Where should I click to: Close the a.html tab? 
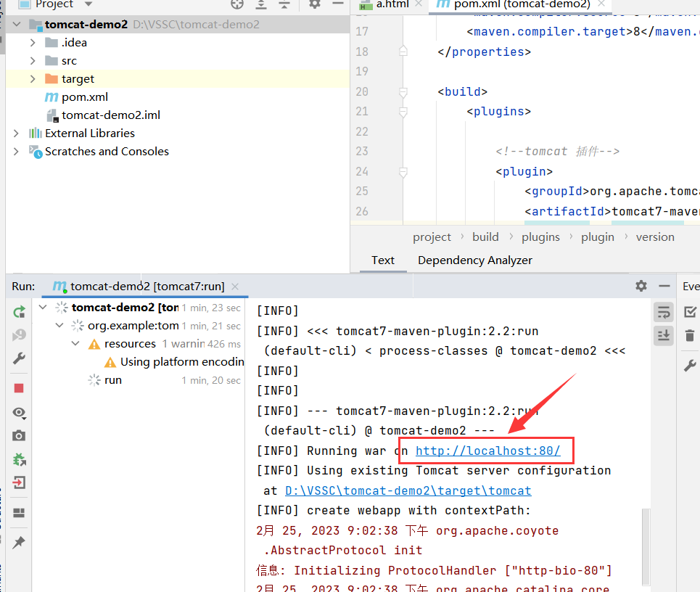[x=419, y=4]
